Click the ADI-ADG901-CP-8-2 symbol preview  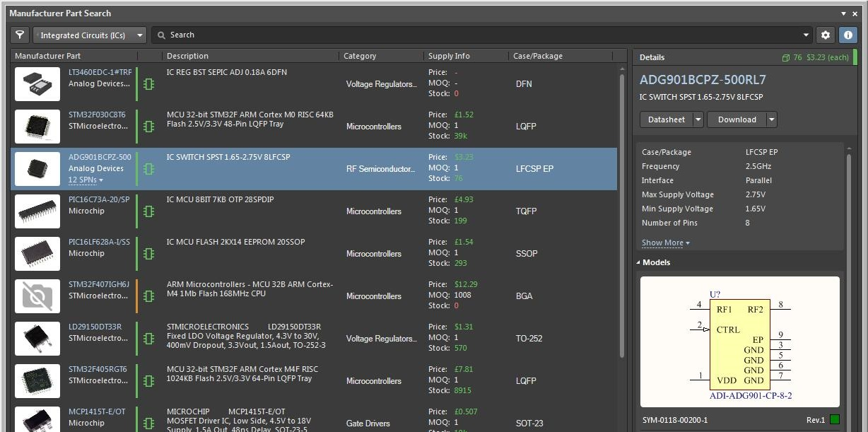740,341
